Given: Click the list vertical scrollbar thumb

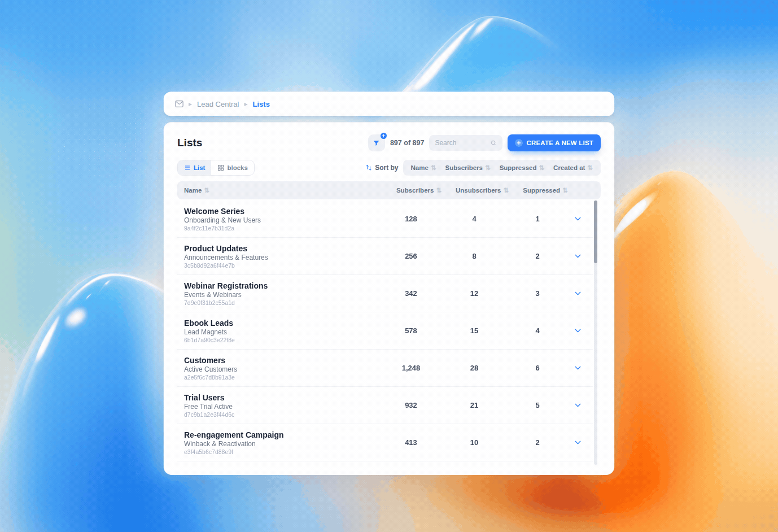Looking at the screenshot, I should coord(596,232).
